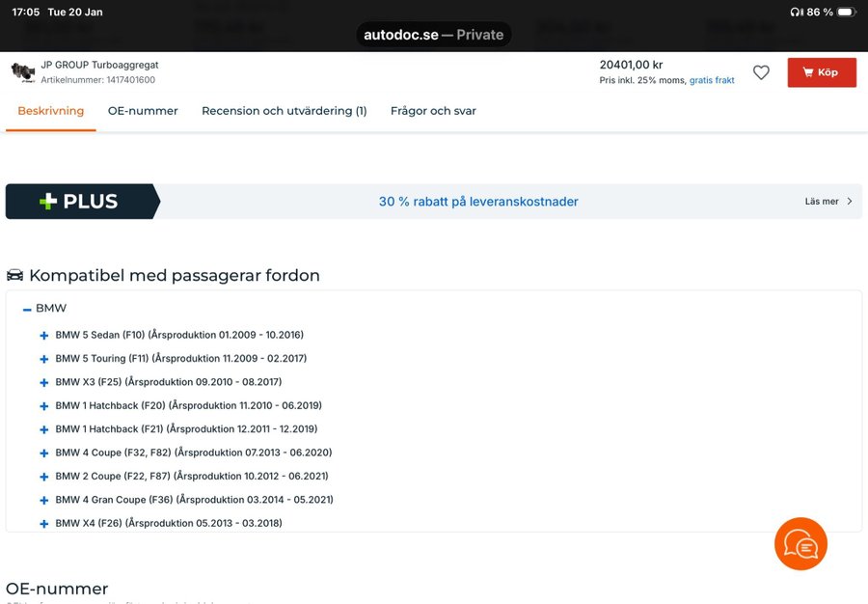
Task: Tap the JP GROUP turbo product thumbnail
Action: click(22, 72)
